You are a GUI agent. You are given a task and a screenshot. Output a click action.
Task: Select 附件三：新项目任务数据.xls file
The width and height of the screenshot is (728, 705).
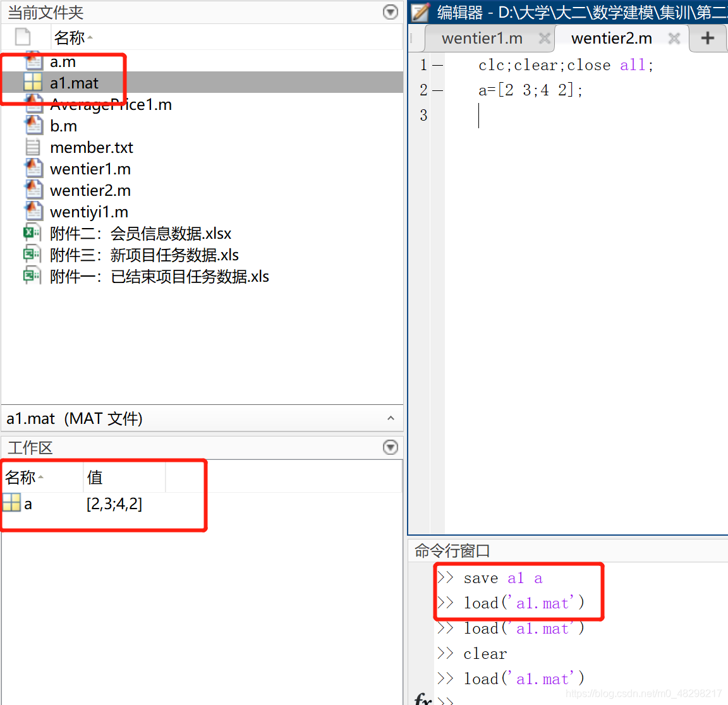click(144, 255)
